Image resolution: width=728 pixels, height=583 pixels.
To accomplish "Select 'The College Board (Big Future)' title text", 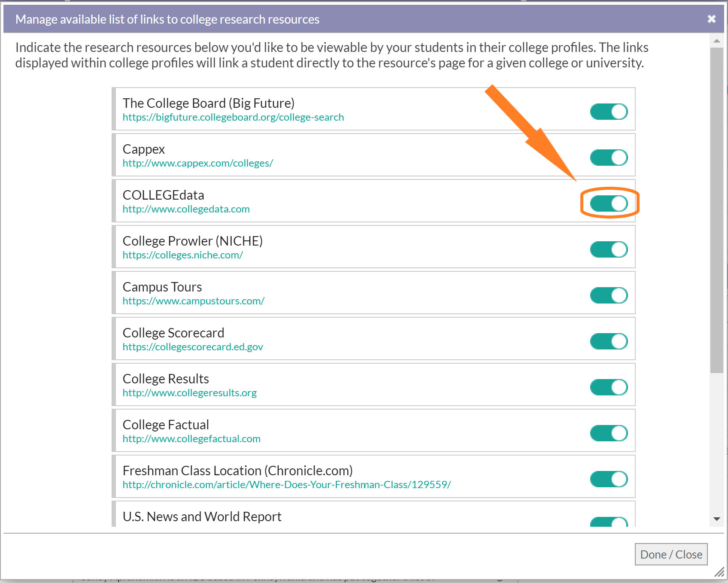I will pos(209,103).
